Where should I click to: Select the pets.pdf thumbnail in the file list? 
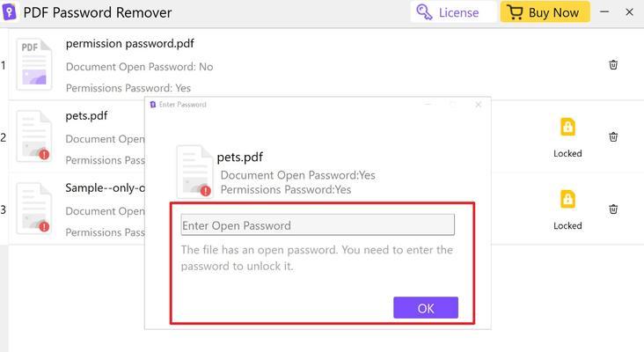(34, 136)
